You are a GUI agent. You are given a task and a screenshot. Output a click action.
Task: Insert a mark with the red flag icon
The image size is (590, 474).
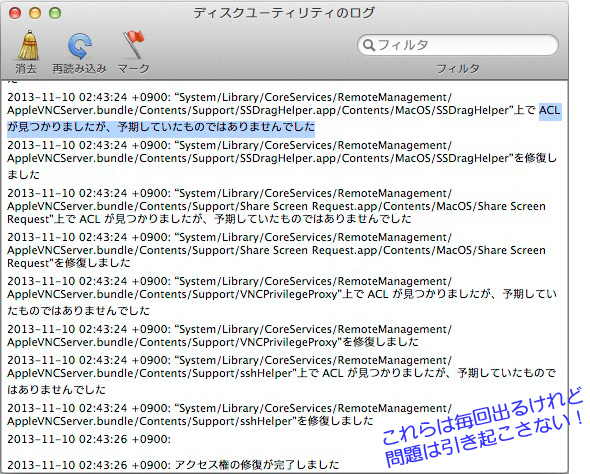click(x=134, y=44)
